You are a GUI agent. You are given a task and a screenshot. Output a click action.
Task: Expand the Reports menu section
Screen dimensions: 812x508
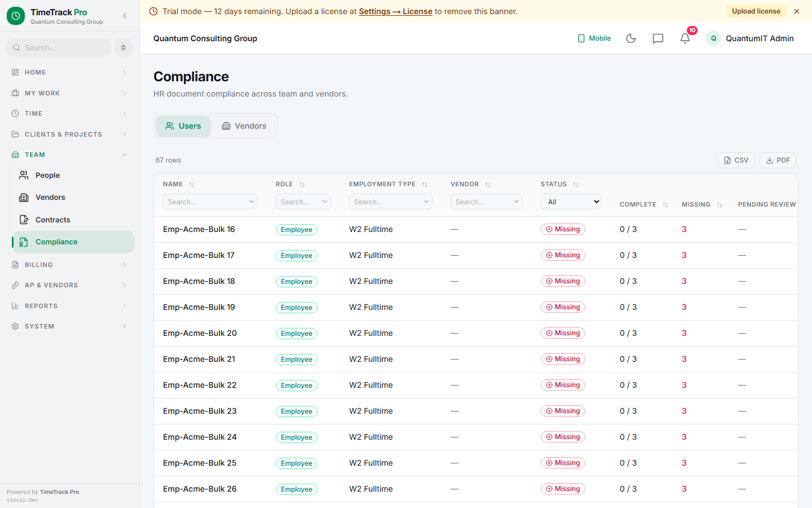(70, 306)
